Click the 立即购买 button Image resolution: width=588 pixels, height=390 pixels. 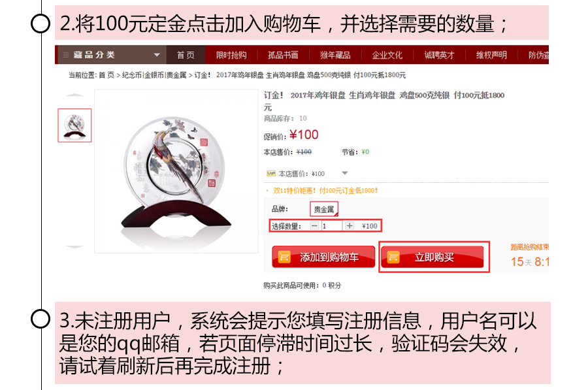pyautogui.click(x=433, y=257)
